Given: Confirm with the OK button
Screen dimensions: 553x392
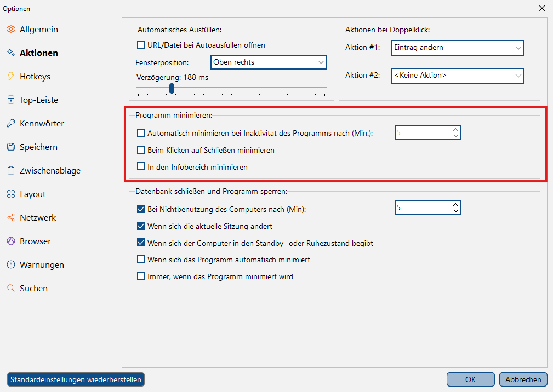Looking at the screenshot, I should click(x=470, y=379).
